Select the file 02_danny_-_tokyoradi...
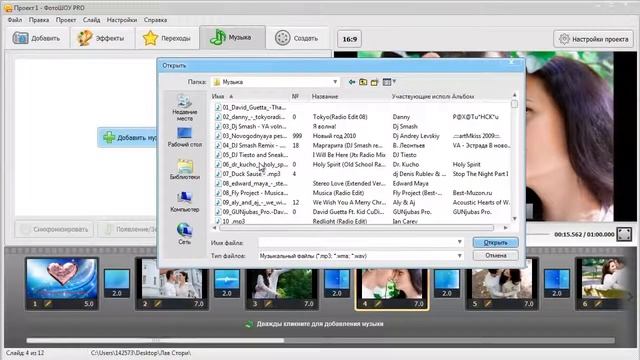 pyautogui.click(x=251, y=117)
